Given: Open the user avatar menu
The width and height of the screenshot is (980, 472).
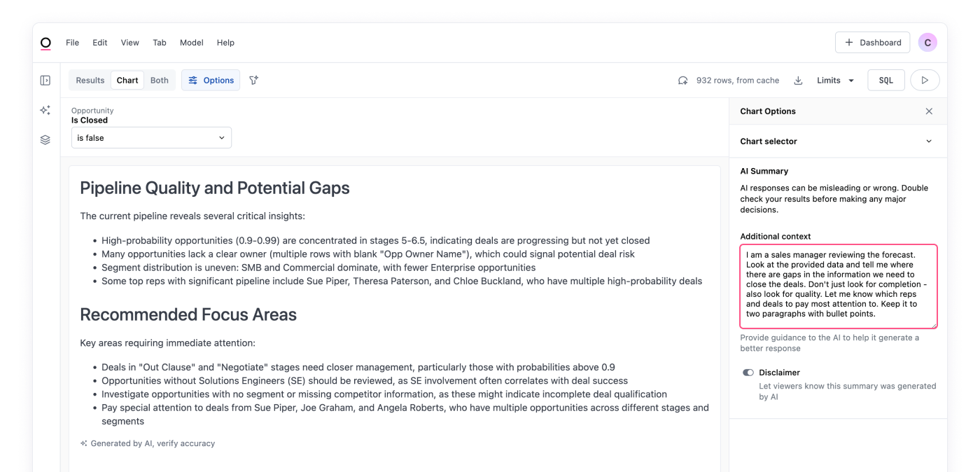Looking at the screenshot, I should tap(927, 43).
